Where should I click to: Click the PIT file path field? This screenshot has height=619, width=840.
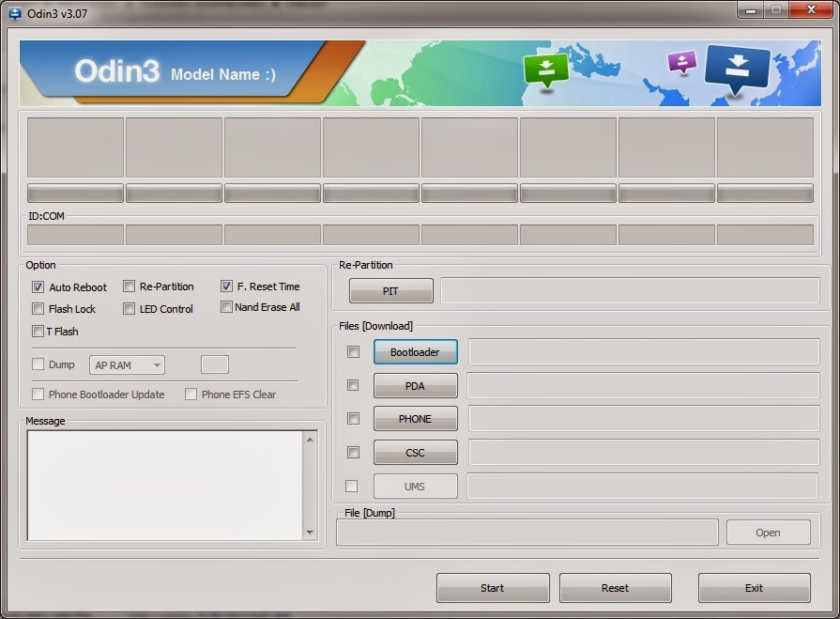[x=630, y=291]
